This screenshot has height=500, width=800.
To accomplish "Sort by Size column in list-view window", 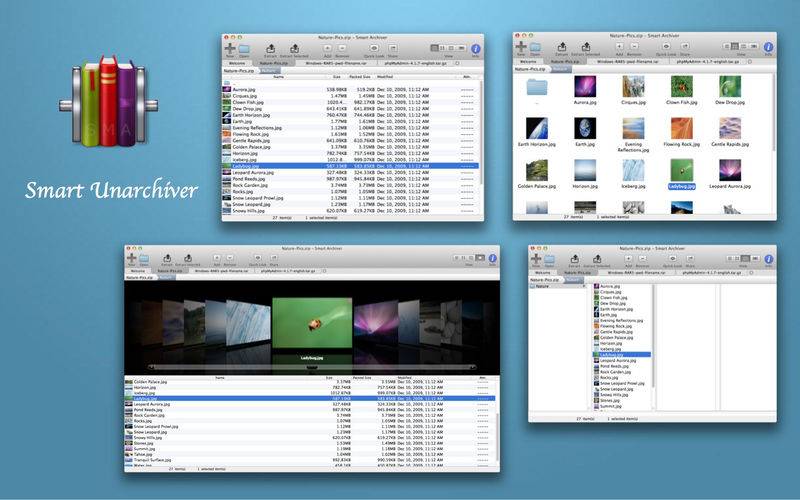I will (337, 77).
